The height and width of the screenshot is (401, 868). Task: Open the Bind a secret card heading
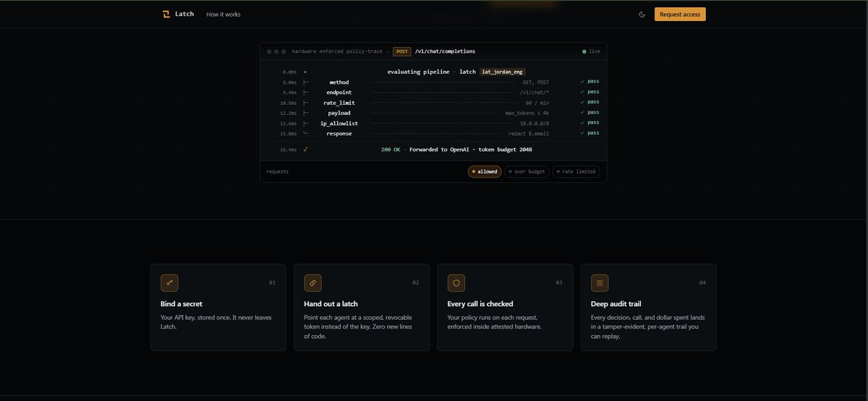coord(182,304)
